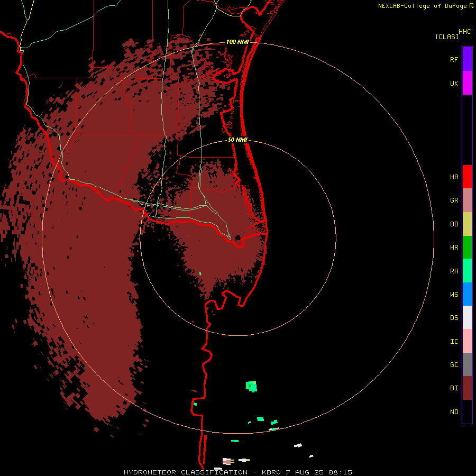Click the "HHC" product code text

click(465, 32)
